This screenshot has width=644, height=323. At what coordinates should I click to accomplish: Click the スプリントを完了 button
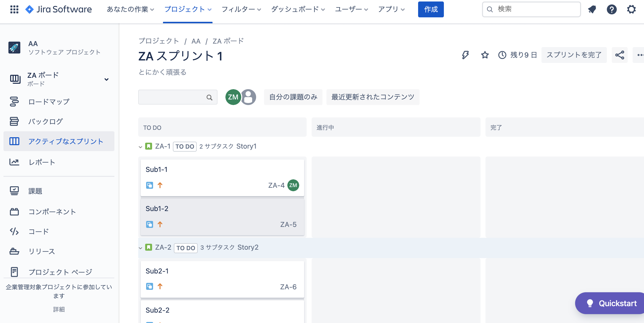click(x=574, y=55)
